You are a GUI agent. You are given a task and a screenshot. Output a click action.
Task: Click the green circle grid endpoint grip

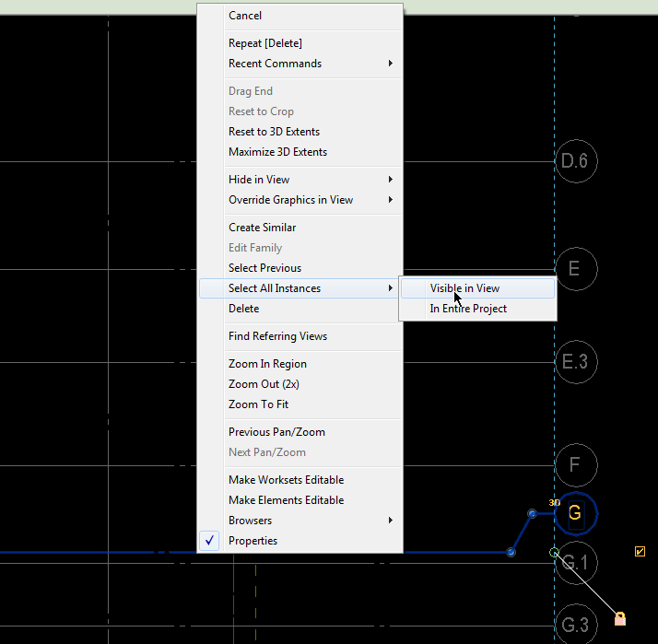click(554, 553)
